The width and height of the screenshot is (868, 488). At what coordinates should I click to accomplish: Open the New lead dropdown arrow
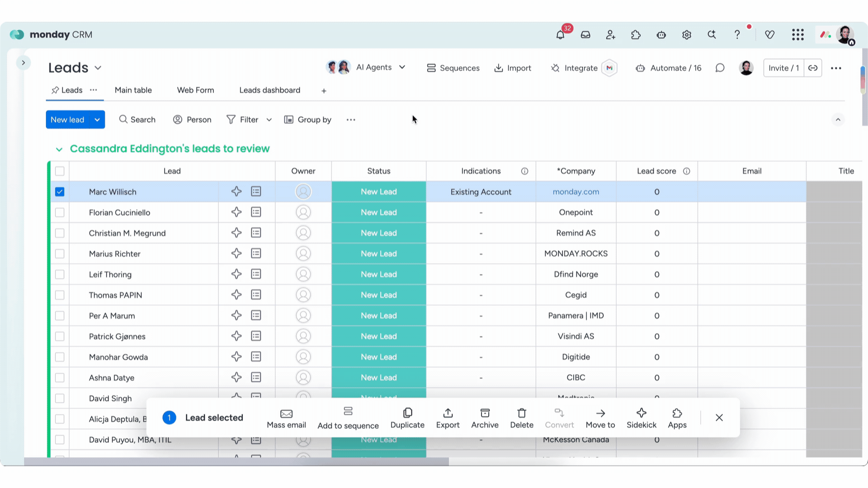tap(97, 120)
